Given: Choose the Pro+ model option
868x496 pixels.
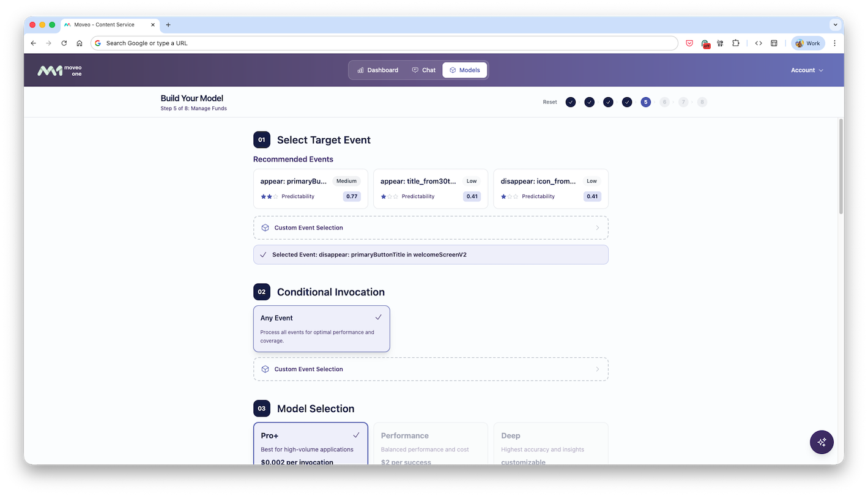Looking at the screenshot, I should [x=311, y=443].
